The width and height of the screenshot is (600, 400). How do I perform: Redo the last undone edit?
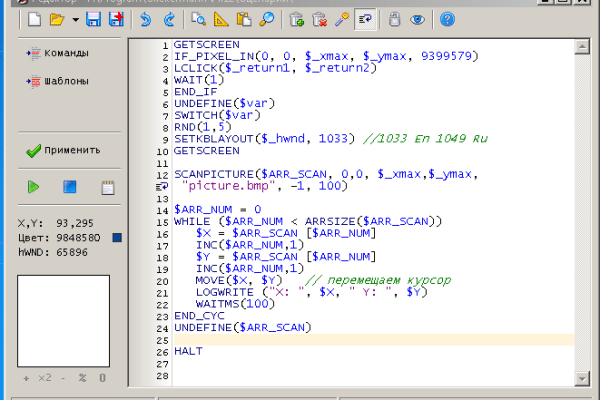169,19
